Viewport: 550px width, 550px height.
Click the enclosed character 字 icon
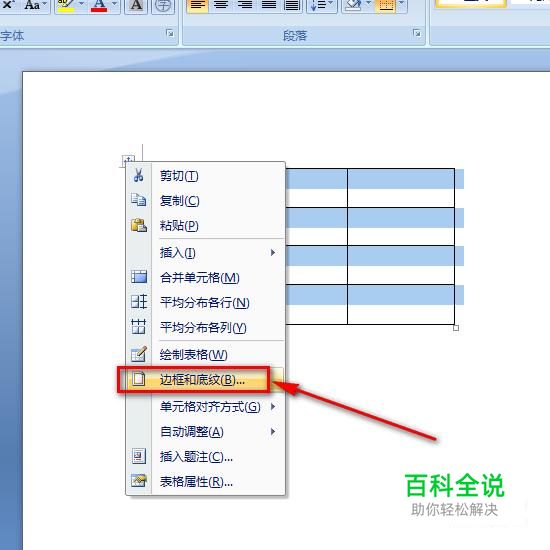pyautogui.click(x=162, y=5)
